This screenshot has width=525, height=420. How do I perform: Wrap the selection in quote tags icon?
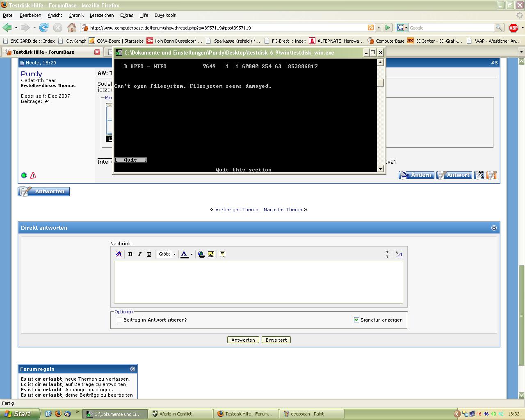click(x=222, y=254)
